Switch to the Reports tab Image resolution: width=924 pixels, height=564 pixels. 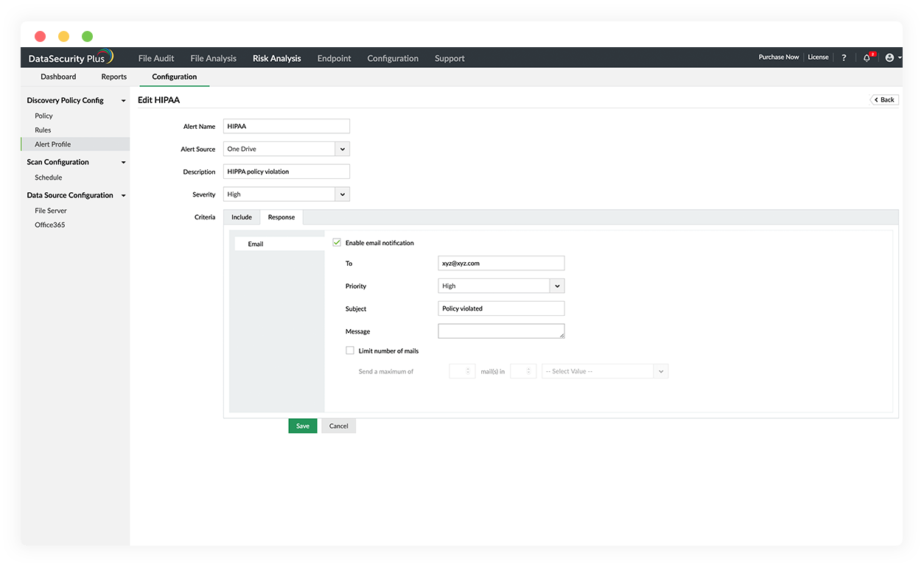(114, 77)
